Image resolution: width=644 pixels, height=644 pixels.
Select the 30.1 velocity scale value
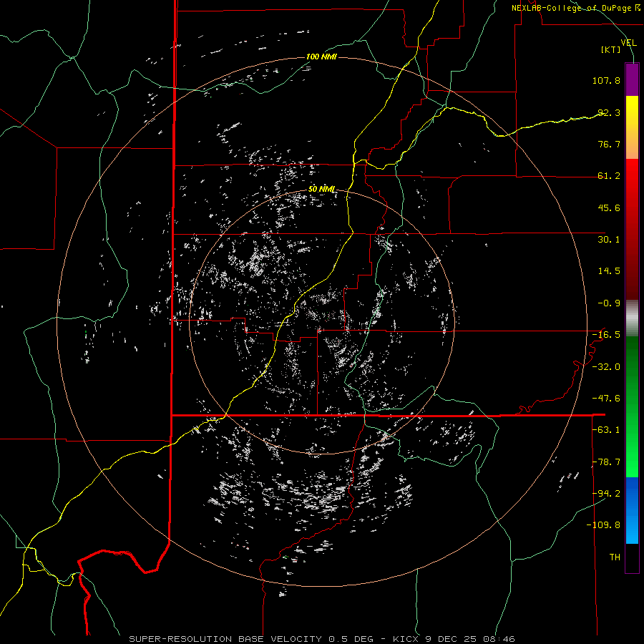609,240
